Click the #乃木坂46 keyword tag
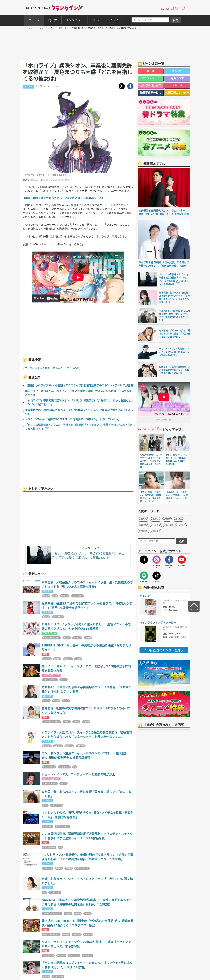 (x=156, y=525)
